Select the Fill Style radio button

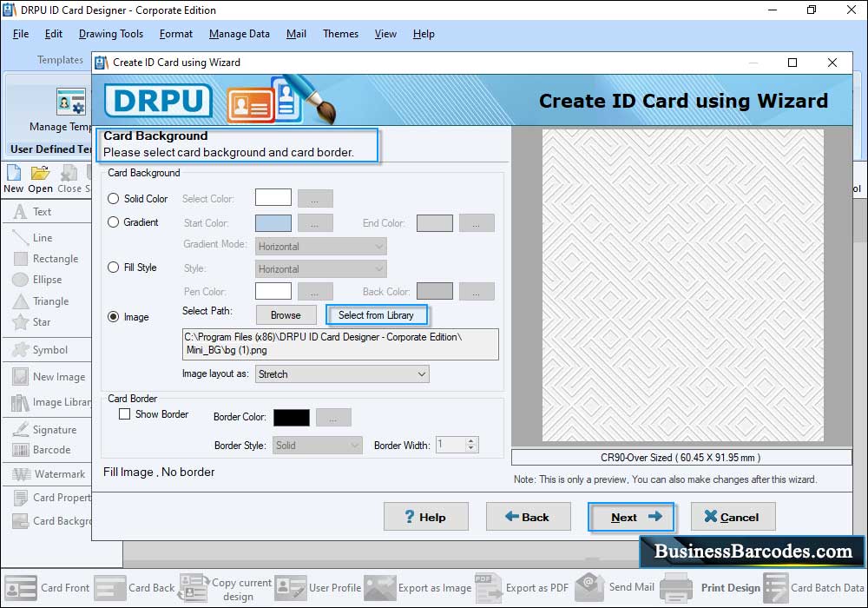coord(114,268)
